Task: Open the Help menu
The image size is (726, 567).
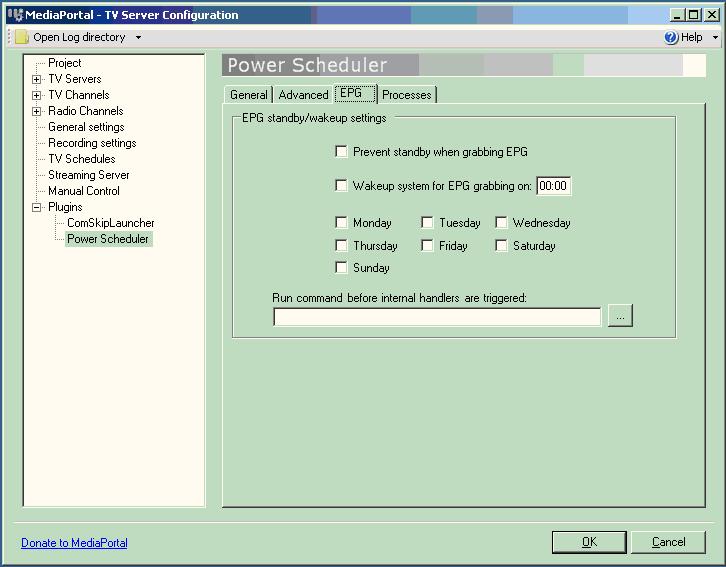Action: click(691, 37)
